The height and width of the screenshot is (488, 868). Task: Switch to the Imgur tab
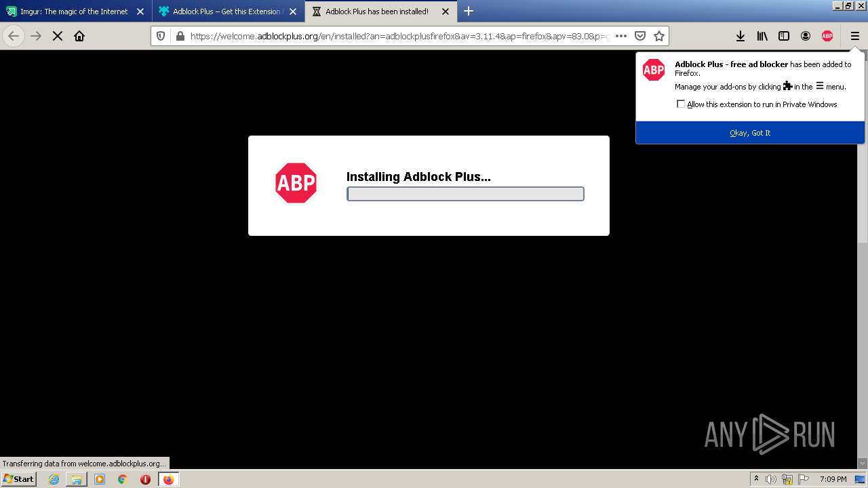tap(76, 12)
